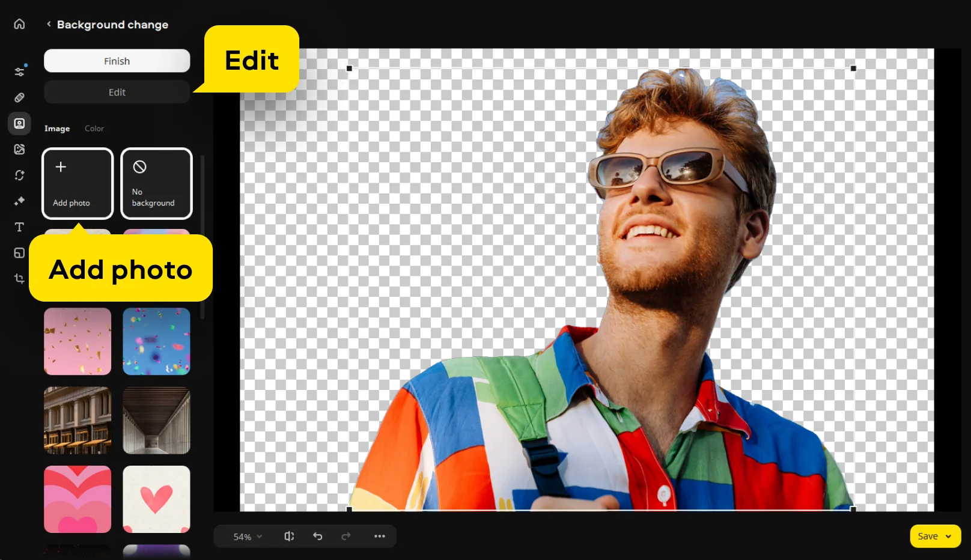Open the image edit pencil tool

click(19, 149)
